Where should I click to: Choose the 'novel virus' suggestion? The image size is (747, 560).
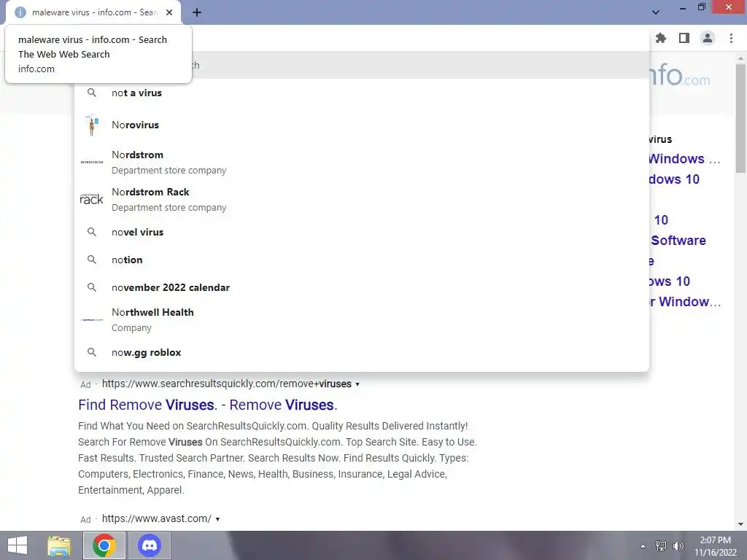(362, 232)
